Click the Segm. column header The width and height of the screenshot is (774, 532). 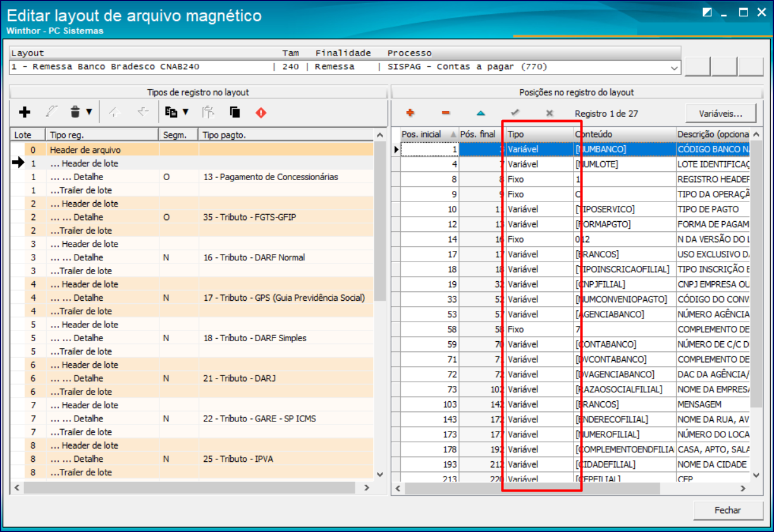178,135
